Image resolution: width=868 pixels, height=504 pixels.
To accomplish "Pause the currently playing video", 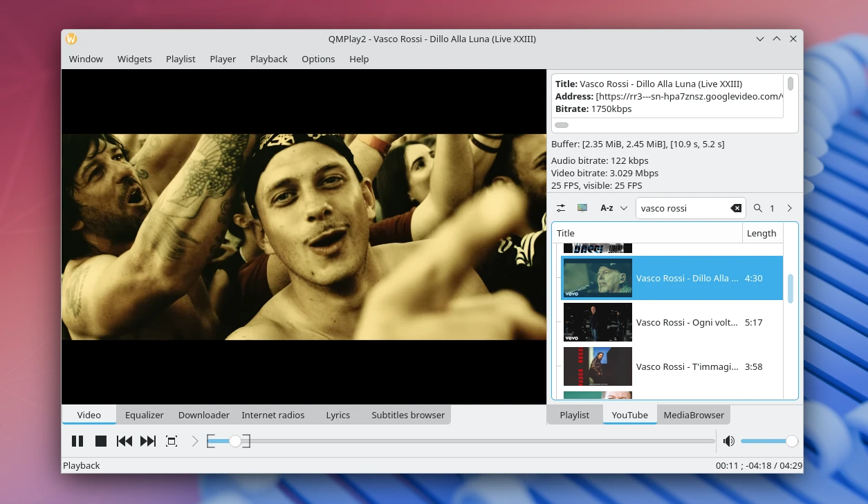I will coord(77,440).
